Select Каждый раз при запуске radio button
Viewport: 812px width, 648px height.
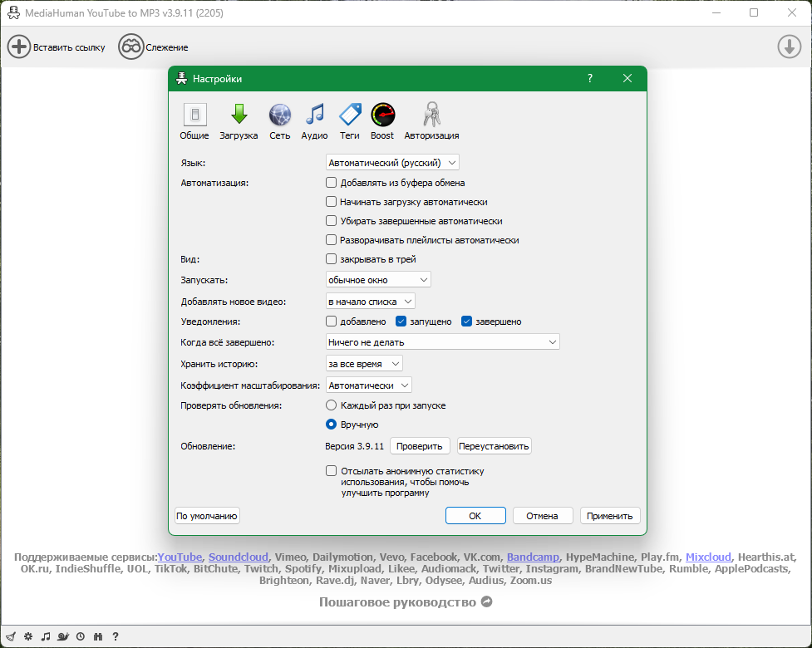point(331,405)
